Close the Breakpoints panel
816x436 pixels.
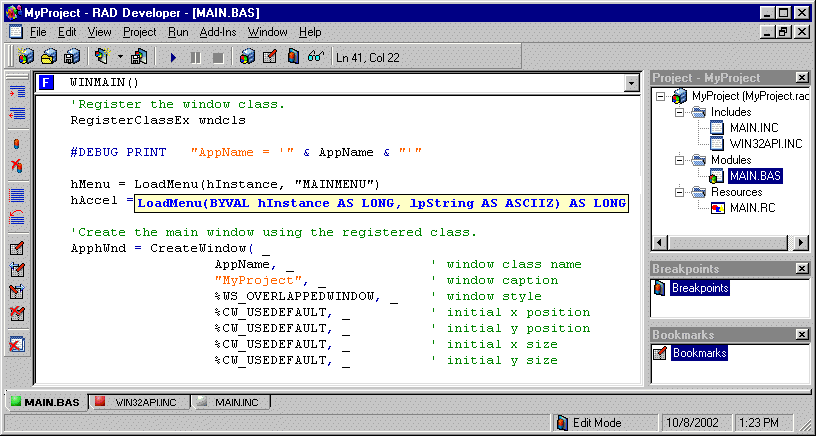point(801,269)
